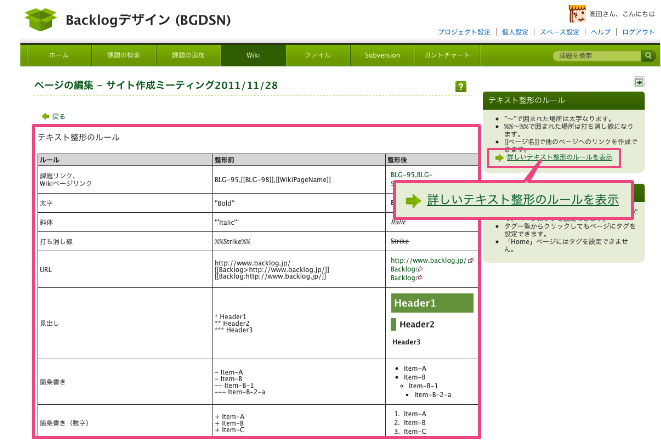Open 個人設定 link
This screenshot has height=440, width=661.
515,32
